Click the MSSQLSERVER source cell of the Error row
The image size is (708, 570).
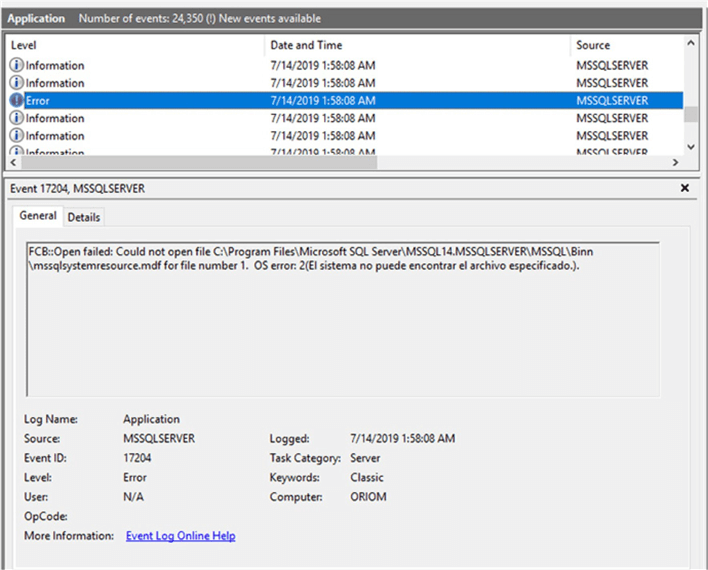pos(612,100)
